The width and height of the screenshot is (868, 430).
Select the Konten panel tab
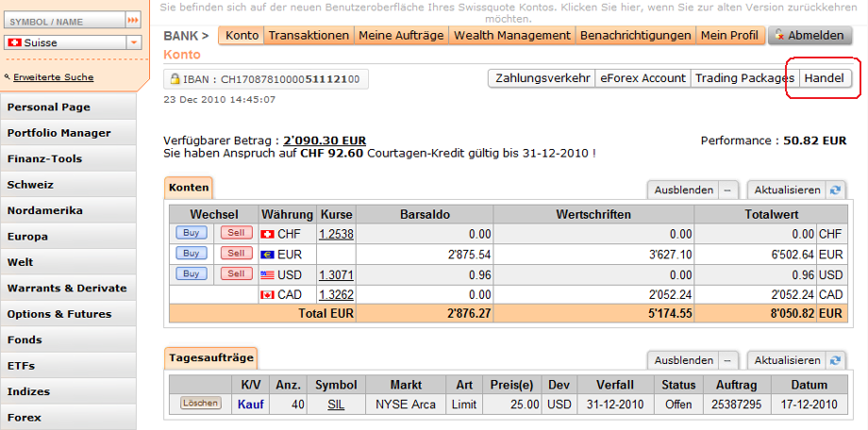189,188
